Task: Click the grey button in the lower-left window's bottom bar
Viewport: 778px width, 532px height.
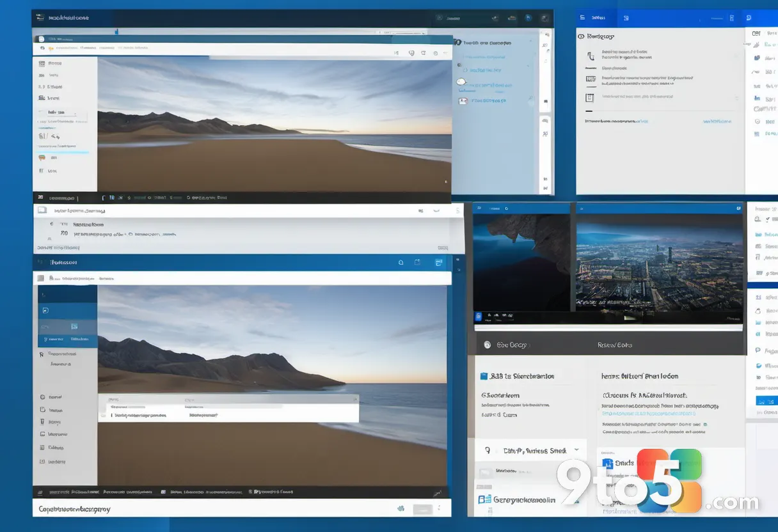Action: (x=422, y=509)
